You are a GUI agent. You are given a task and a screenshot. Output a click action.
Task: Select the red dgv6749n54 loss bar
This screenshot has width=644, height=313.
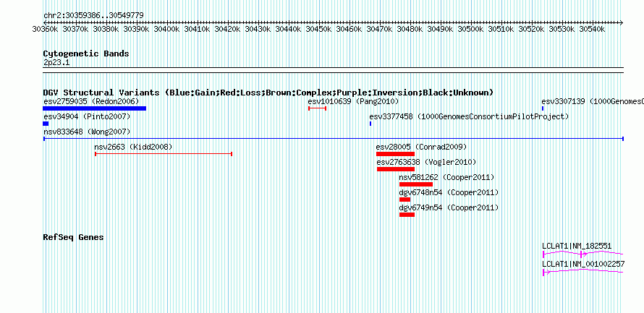click(407, 215)
